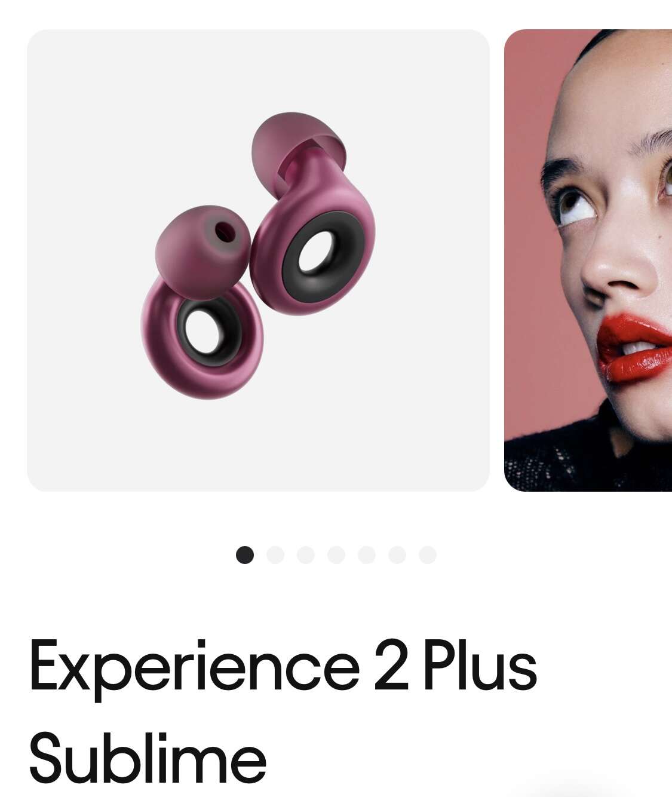Jump to the second carousel dot
Image resolution: width=672 pixels, height=797 pixels.
click(x=275, y=555)
